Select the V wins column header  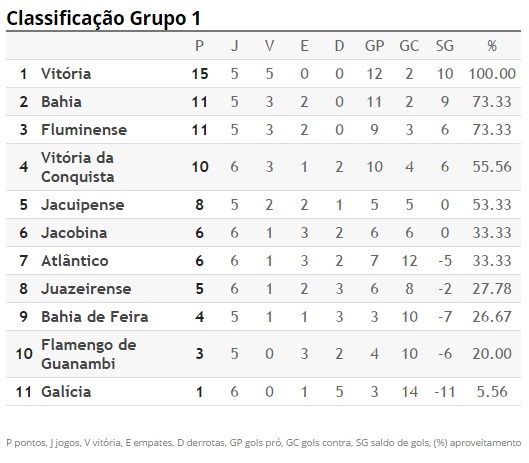pos(269,46)
